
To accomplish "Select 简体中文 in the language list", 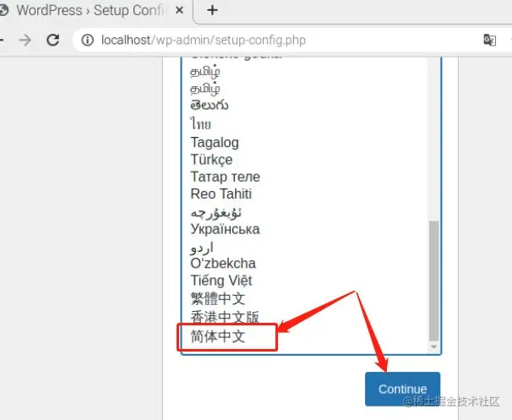I will click(x=218, y=336).
